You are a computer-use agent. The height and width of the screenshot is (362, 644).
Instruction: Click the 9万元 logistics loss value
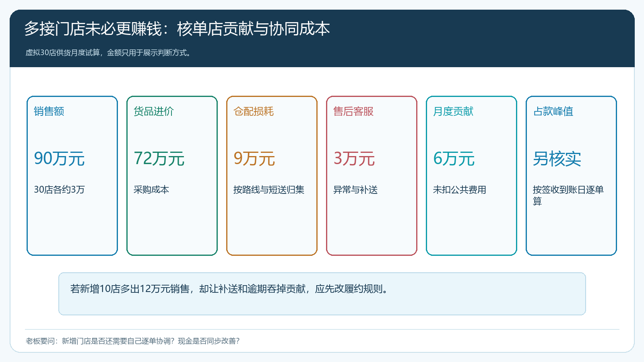point(254,158)
